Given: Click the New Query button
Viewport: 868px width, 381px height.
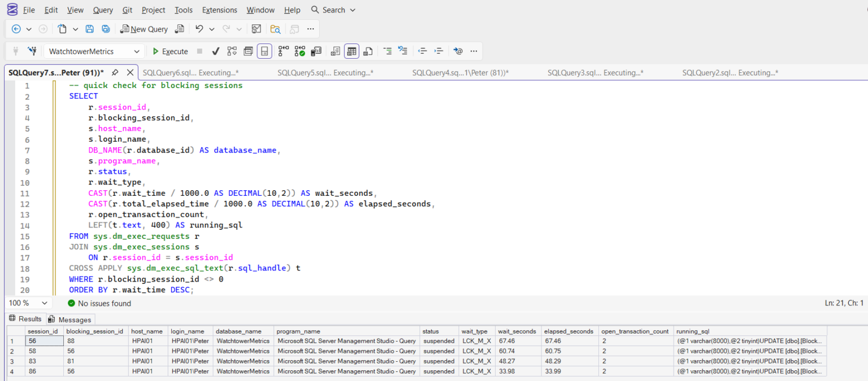Looking at the screenshot, I should [144, 29].
